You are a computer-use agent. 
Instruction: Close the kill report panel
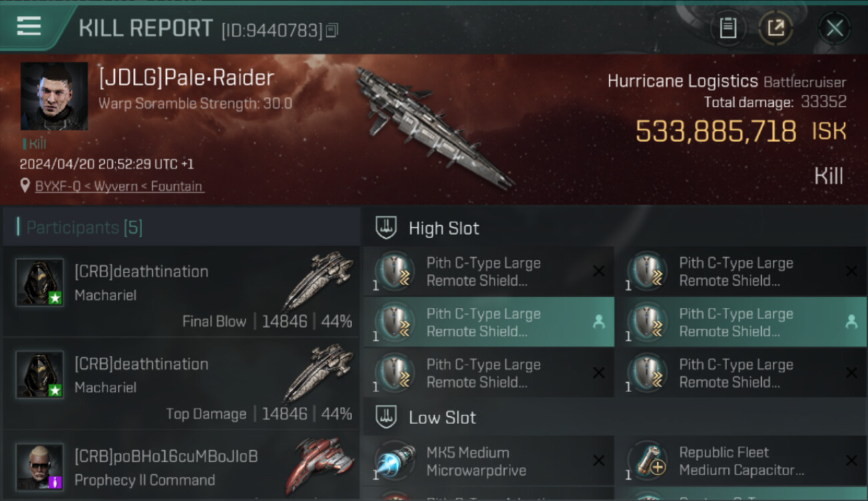pos(835,28)
